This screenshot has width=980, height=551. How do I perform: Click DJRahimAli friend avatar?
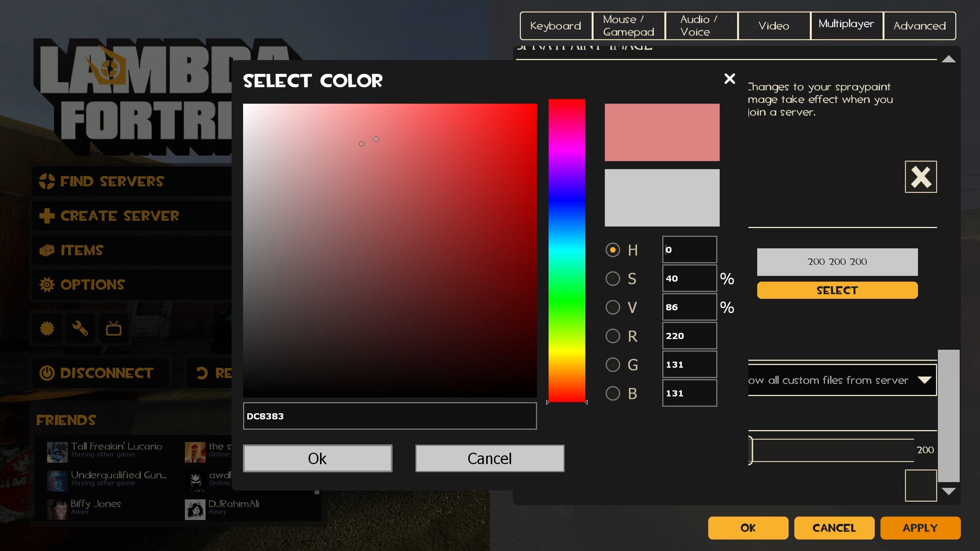pyautogui.click(x=195, y=509)
